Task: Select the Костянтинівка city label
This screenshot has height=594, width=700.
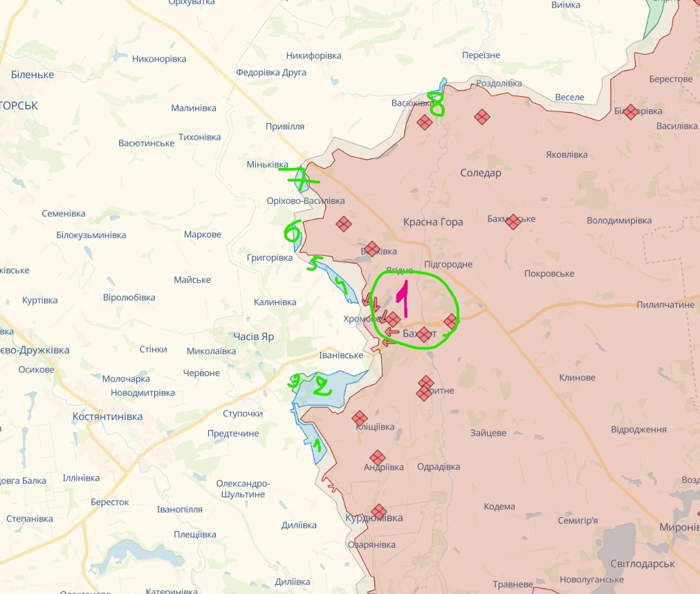Action: [x=107, y=416]
